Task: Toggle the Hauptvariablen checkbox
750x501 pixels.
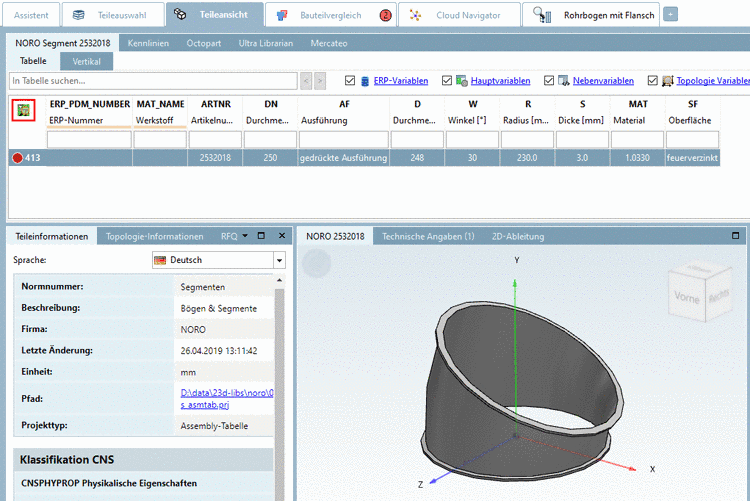Action: 447,80
